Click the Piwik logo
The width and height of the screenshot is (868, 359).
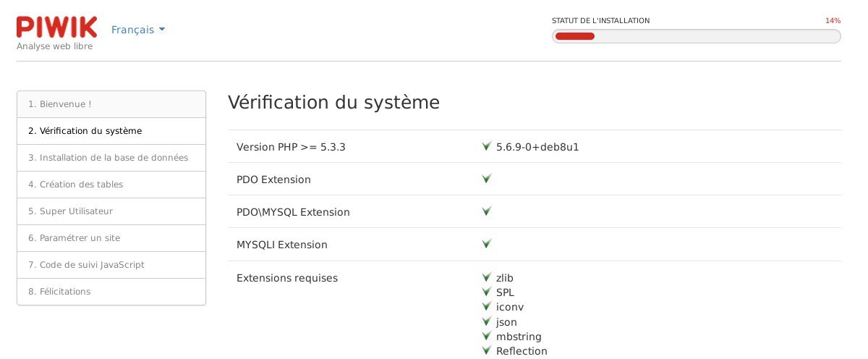(x=56, y=28)
